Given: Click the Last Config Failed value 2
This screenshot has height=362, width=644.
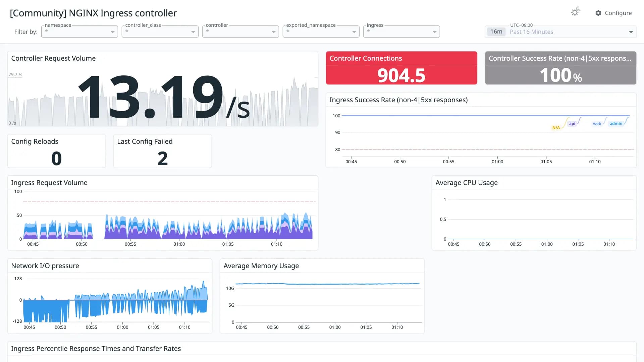Looking at the screenshot, I should point(162,158).
